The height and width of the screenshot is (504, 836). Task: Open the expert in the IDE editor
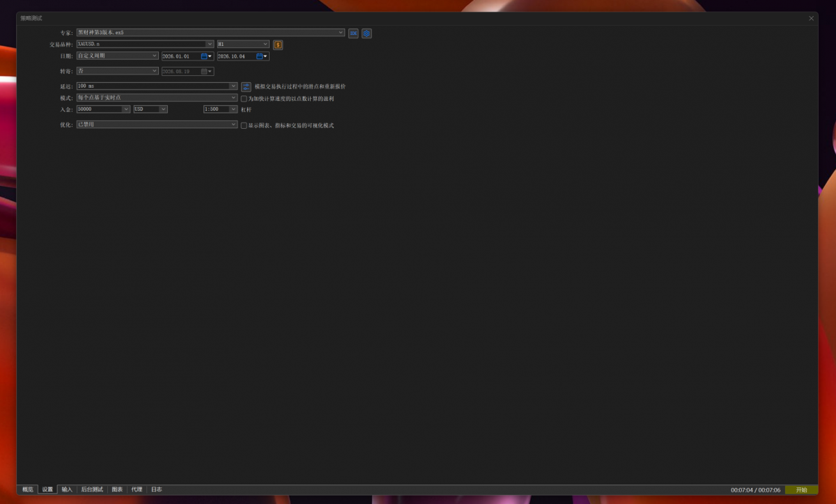pos(353,33)
